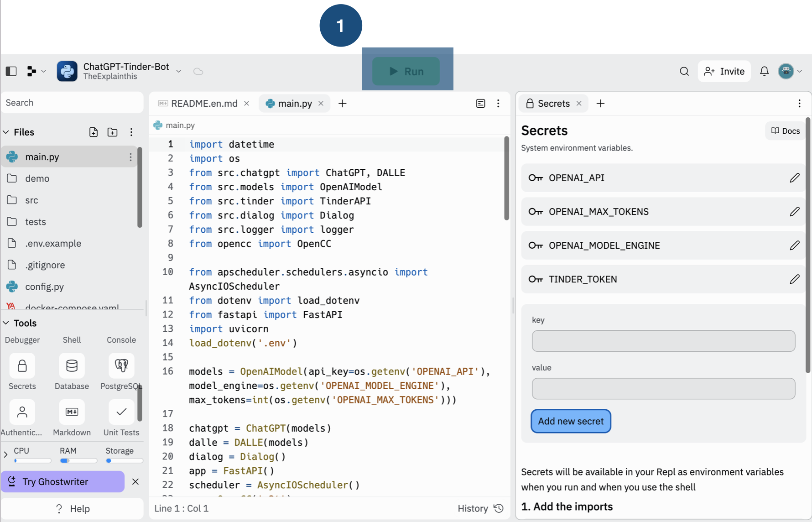The height and width of the screenshot is (522, 812).
Task: Expand the CPU RAM Storage resources panel
Action: point(5,454)
